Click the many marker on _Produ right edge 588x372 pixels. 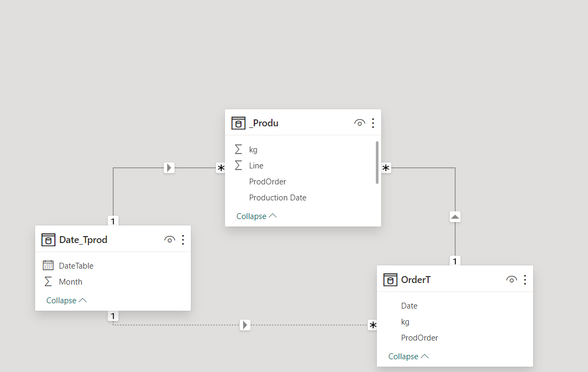pyautogui.click(x=386, y=168)
